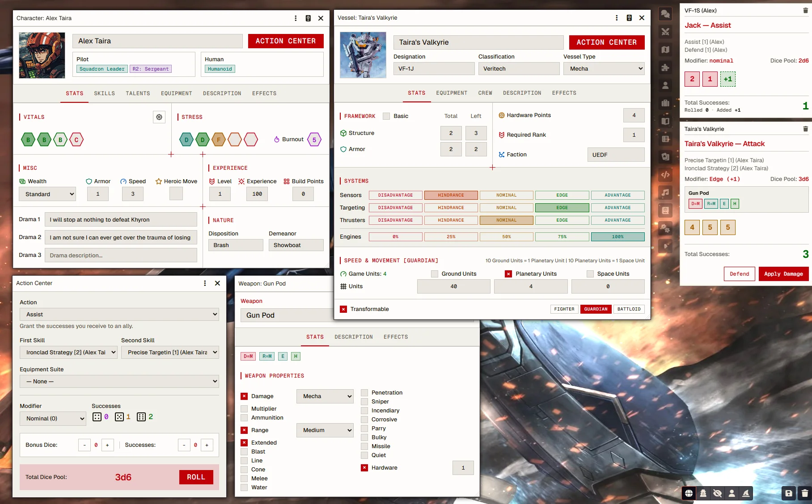Open the Modifier Nominal (0) dropdown
The height and width of the screenshot is (504, 812).
click(53, 419)
